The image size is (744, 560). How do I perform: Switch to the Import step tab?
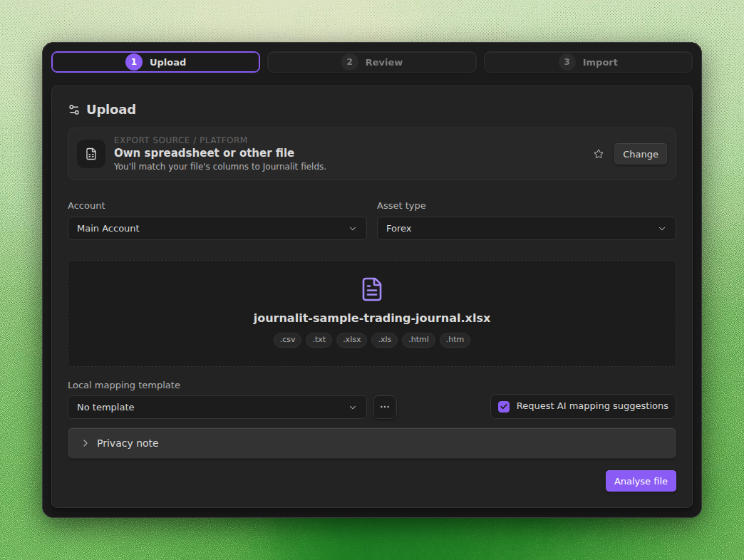point(588,62)
